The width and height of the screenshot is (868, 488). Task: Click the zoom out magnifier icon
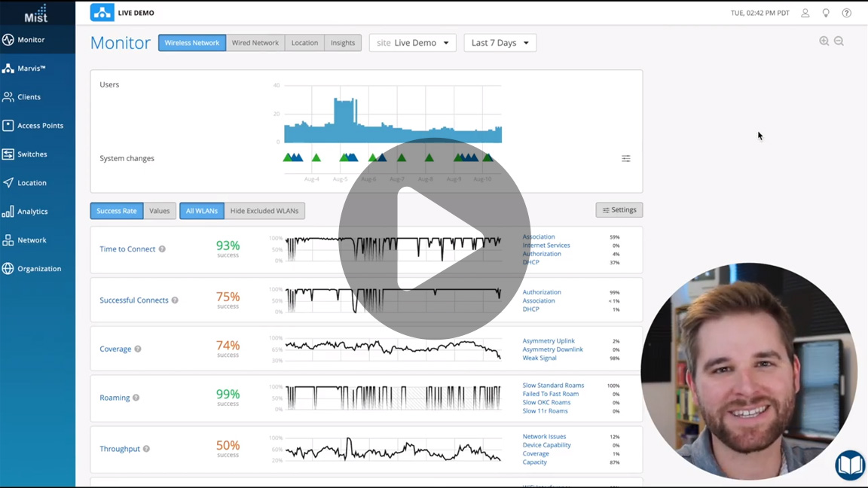pos(839,41)
